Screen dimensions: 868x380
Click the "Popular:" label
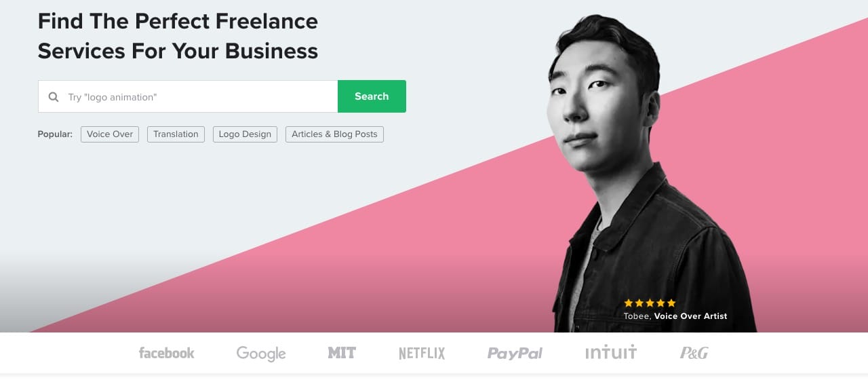click(55, 134)
